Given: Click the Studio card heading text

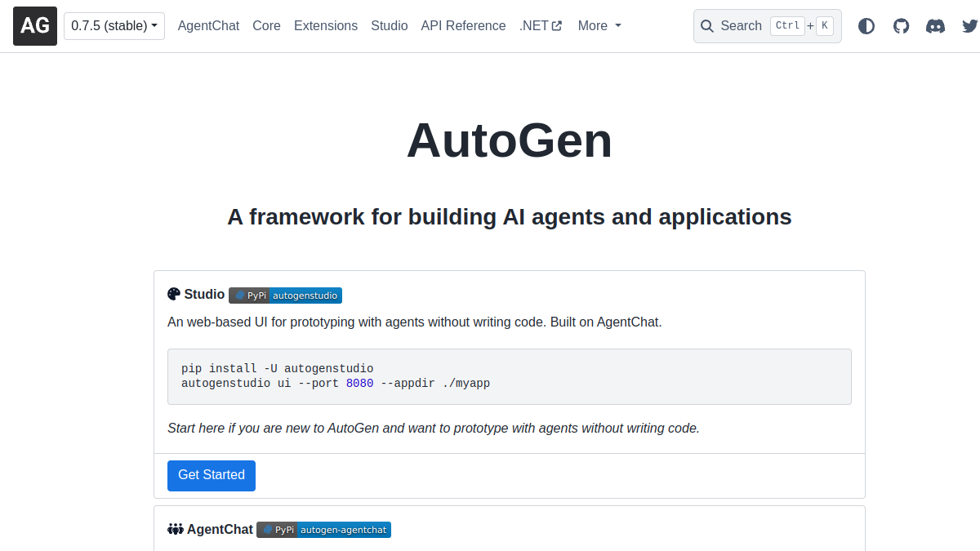Looking at the screenshot, I should [204, 295].
